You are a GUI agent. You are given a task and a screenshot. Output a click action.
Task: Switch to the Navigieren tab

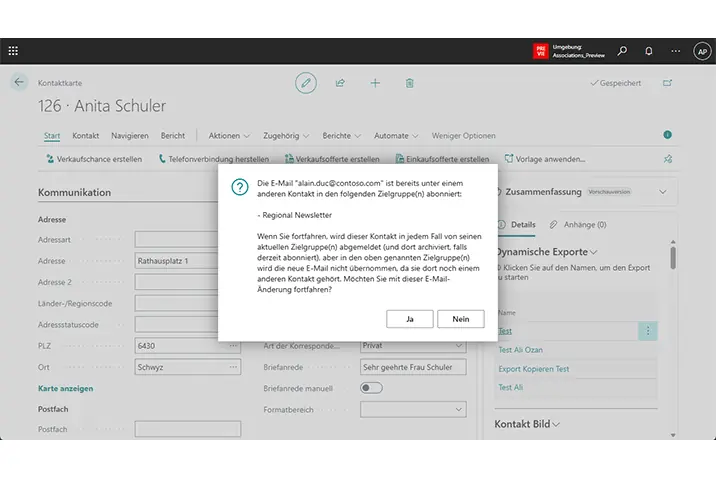(130, 136)
